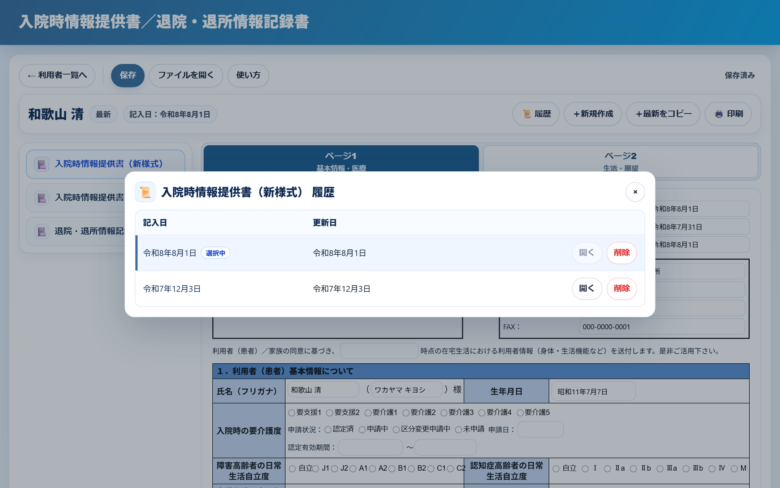Click icon beside 入院時情報提供書（新様式）
The height and width of the screenshot is (488, 780).
42,164
